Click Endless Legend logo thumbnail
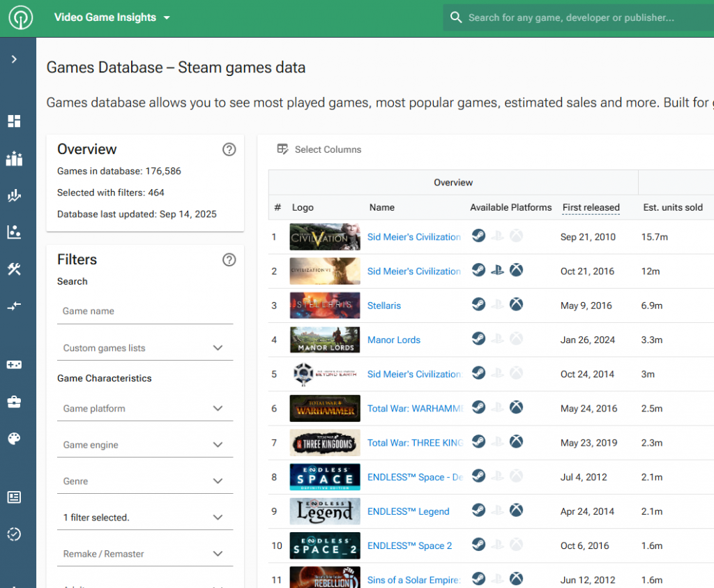Viewport: 714px width, 588px height. point(325,511)
